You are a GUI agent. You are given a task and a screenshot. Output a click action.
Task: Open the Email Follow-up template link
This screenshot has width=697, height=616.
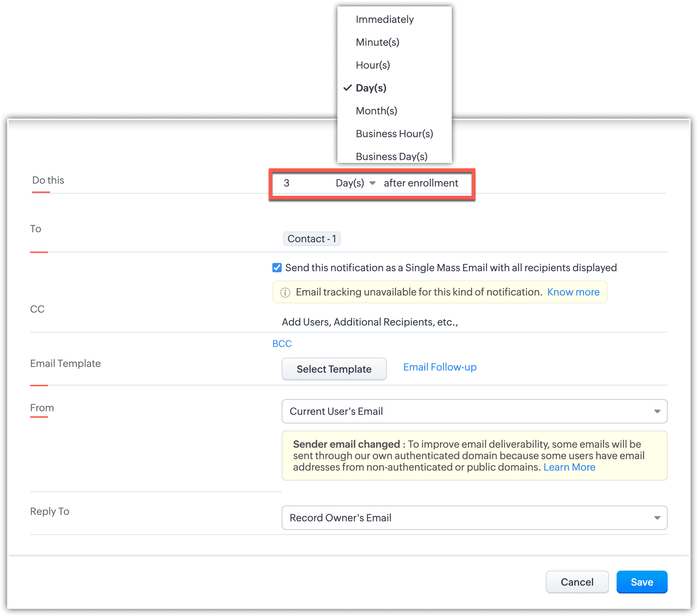pyautogui.click(x=440, y=367)
